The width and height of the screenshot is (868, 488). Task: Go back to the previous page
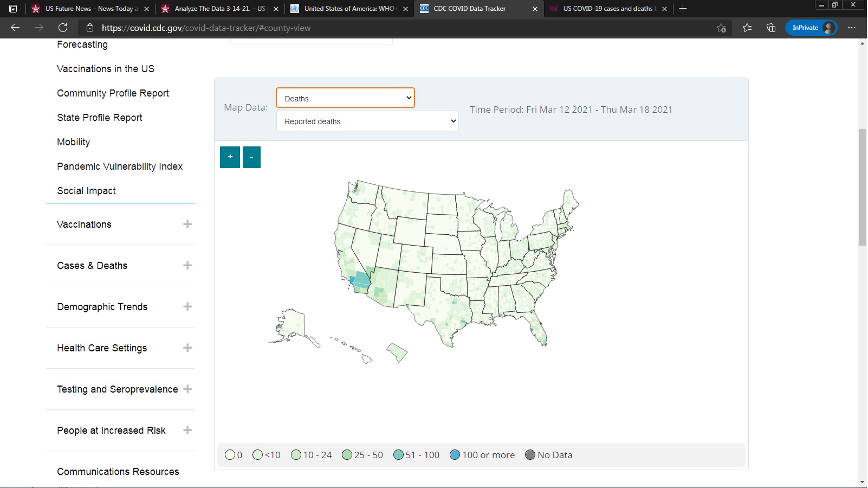15,28
